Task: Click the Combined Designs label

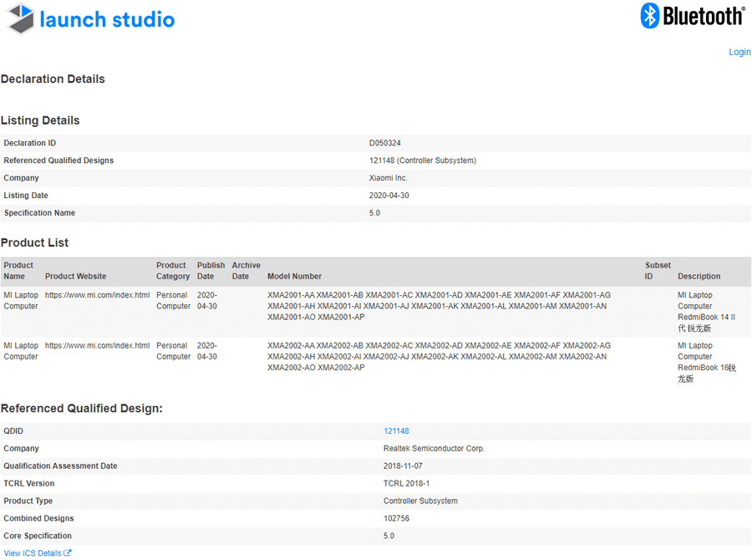Action: pyautogui.click(x=38, y=518)
